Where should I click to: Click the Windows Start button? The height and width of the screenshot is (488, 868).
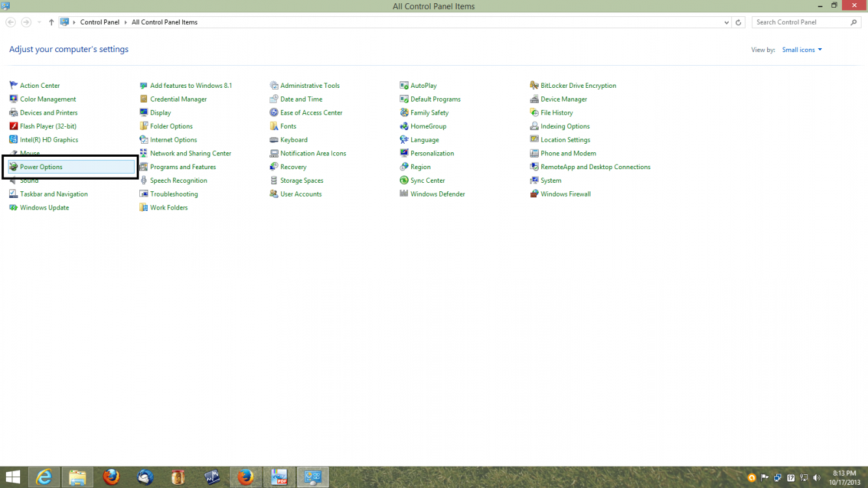pos(12,478)
